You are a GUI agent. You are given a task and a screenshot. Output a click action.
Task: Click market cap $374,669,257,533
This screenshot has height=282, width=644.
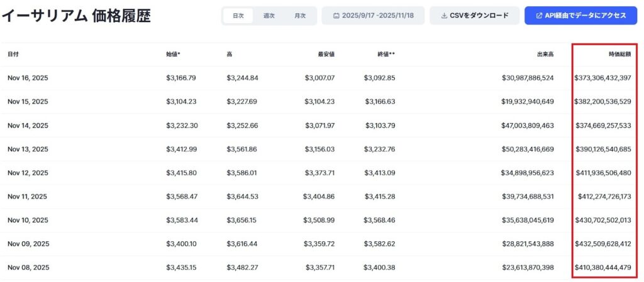(x=603, y=125)
